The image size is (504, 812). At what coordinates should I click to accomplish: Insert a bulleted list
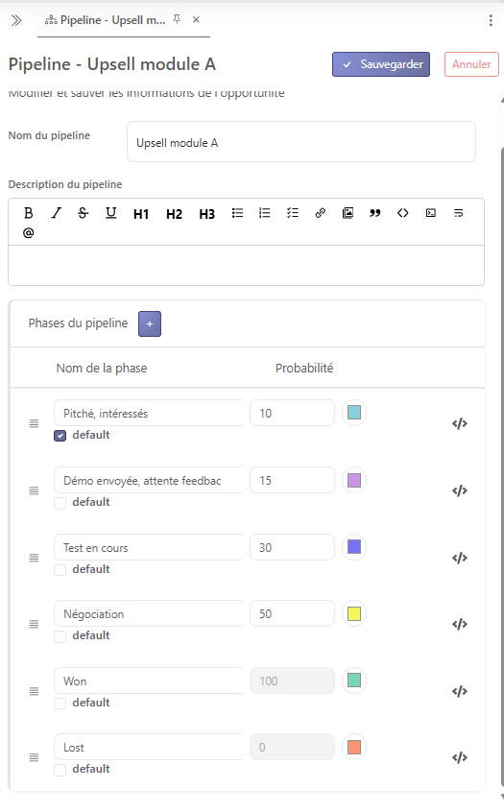pos(237,213)
